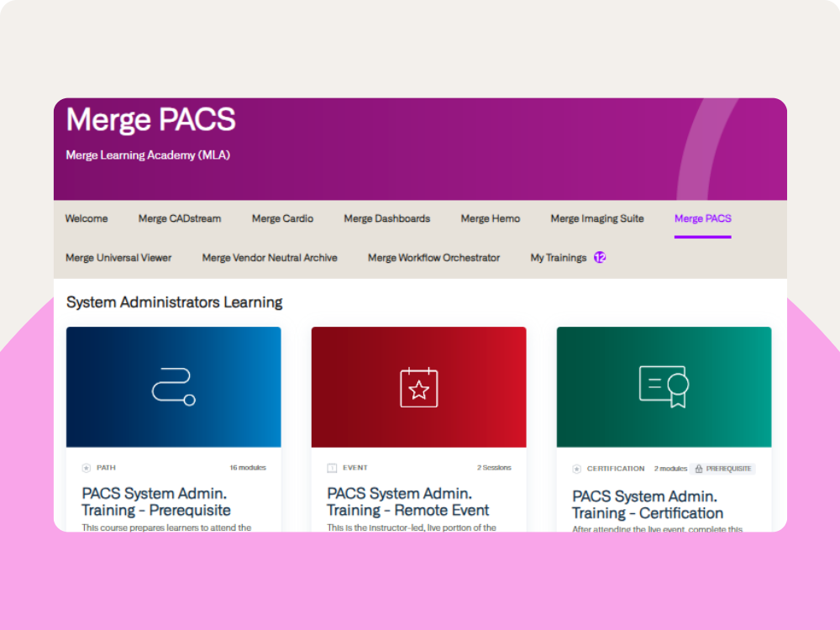Click the EVENT type label

point(355,468)
